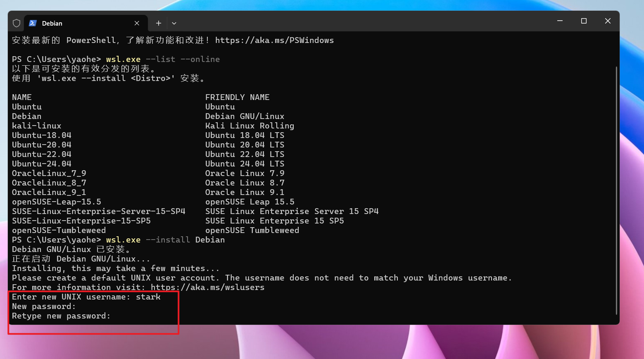Click the FRIENDLY NAME column header
Viewport: 644px width, 359px height.
click(237, 97)
